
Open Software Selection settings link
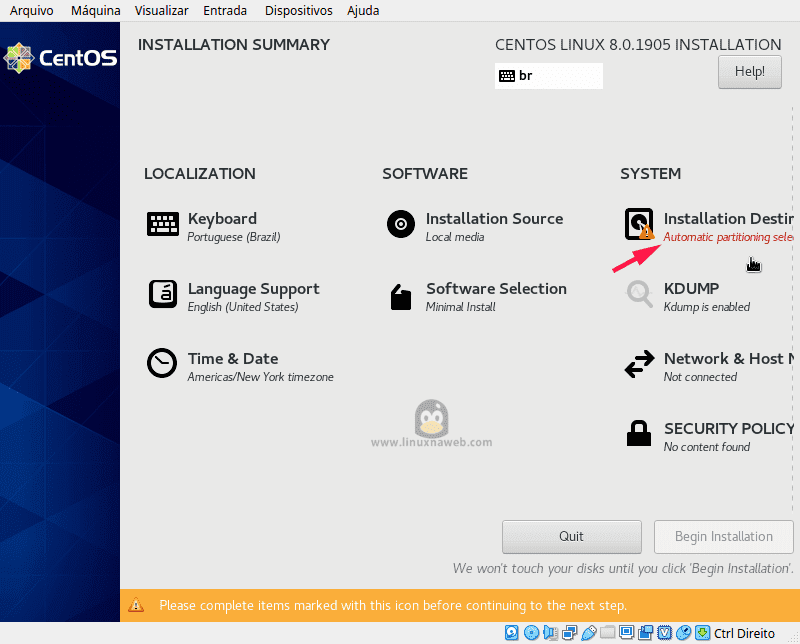pos(496,289)
